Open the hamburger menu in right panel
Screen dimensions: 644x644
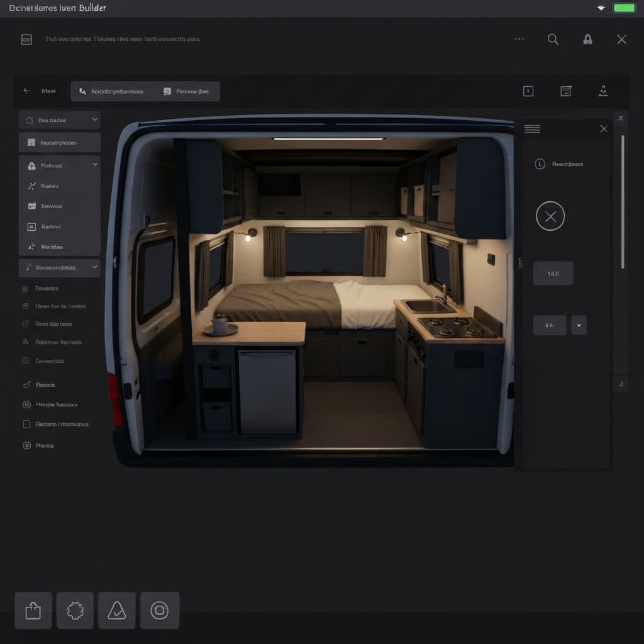[x=532, y=128]
